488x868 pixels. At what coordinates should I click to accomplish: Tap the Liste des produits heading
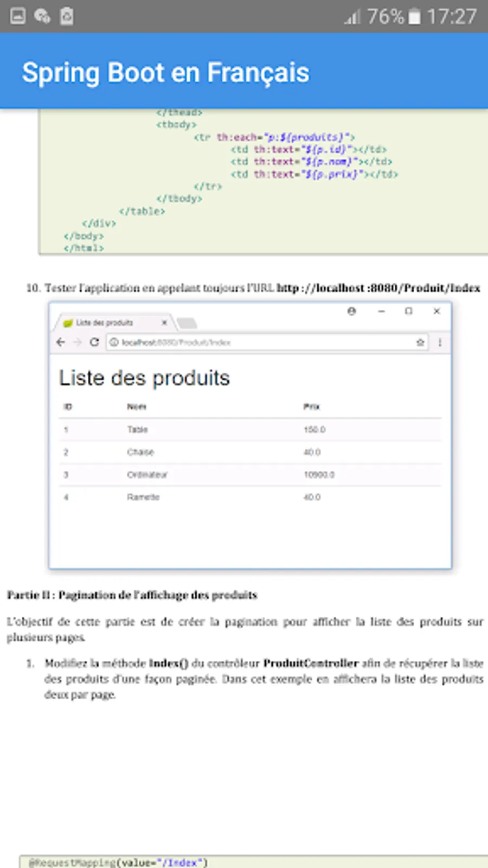click(x=144, y=378)
